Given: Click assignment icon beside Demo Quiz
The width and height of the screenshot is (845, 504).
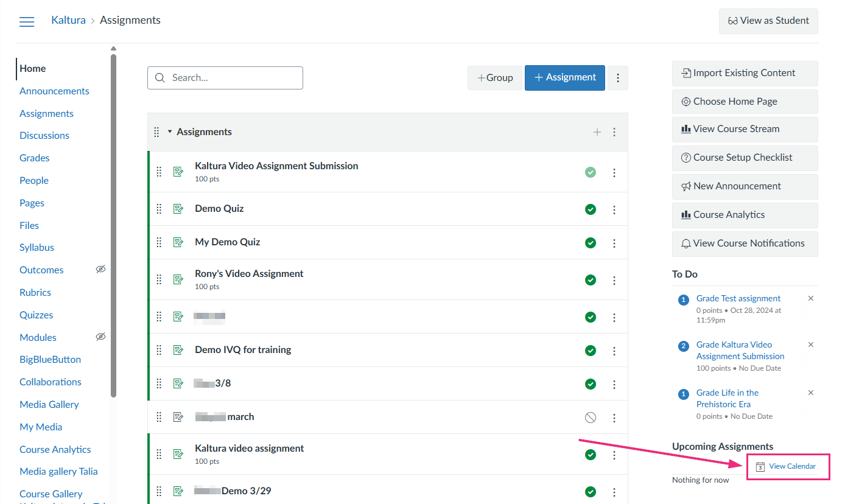Looking at the screenshot, I should click(x=178, y=209).
